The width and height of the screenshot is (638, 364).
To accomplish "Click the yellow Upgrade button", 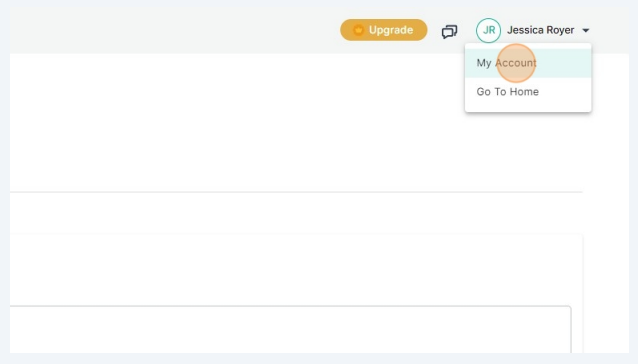I will pos(384,30).
